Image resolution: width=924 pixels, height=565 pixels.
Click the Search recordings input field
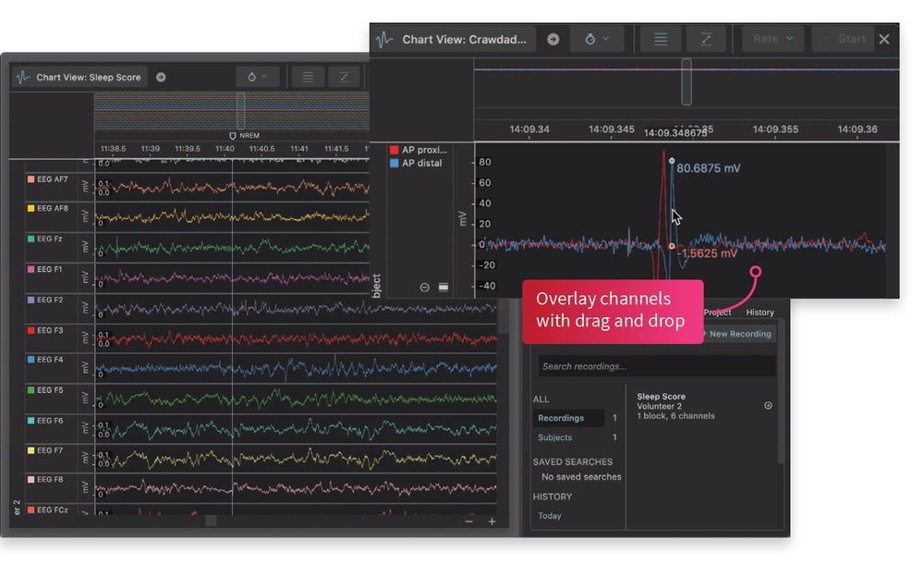coord(656,365)
